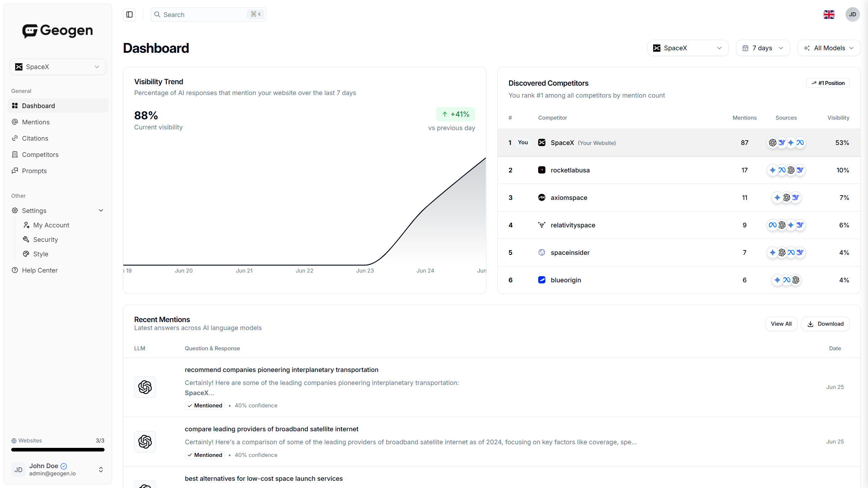Click the 53% visibility value for SpaceX

point(842,143)
